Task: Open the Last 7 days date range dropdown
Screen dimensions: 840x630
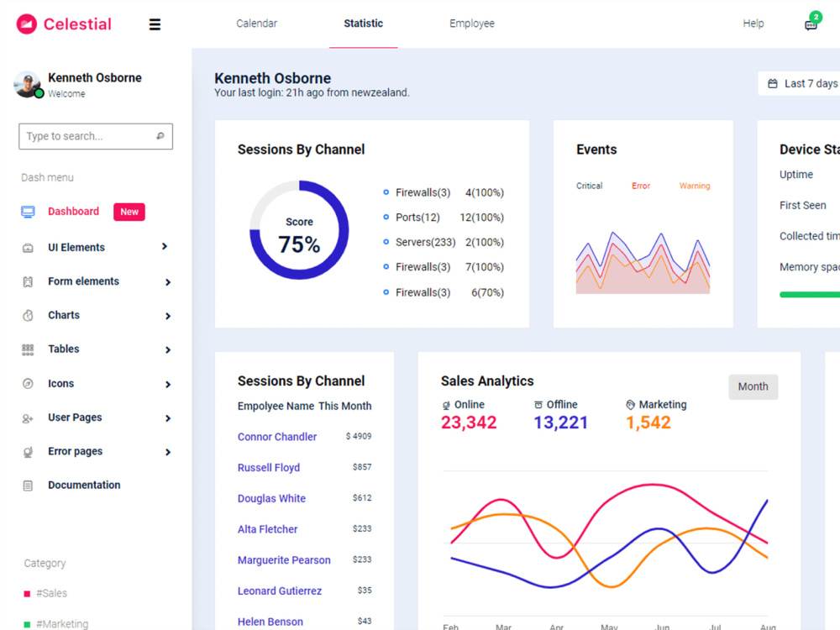Action: point(800,83)
